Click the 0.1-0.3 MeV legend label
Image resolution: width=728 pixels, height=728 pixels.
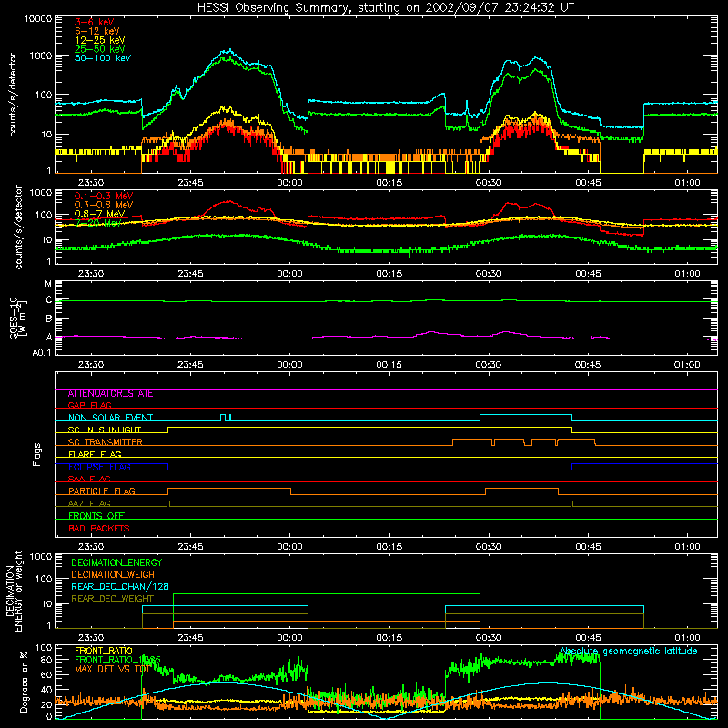103,196
